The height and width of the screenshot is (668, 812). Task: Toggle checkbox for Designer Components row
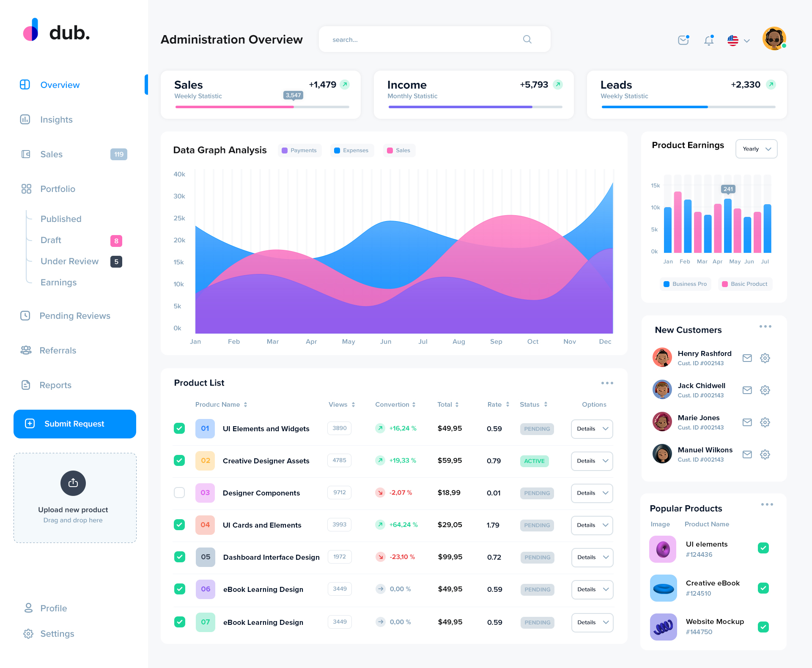(179, 493)
